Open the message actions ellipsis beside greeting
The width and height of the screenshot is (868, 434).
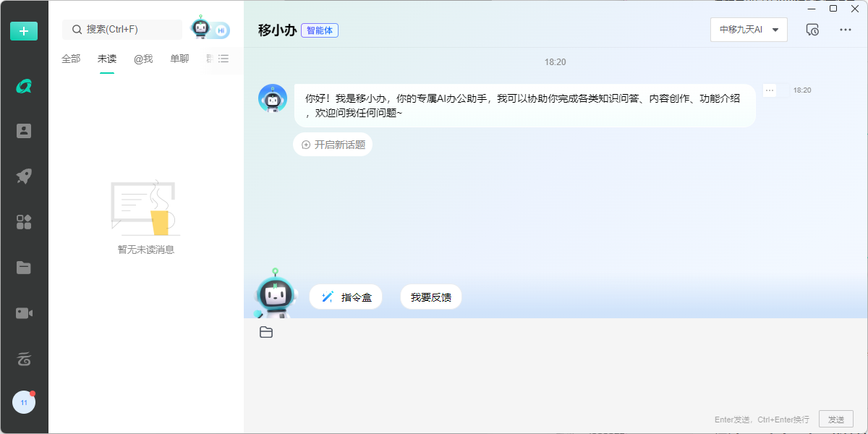click(x=769, y=90)
